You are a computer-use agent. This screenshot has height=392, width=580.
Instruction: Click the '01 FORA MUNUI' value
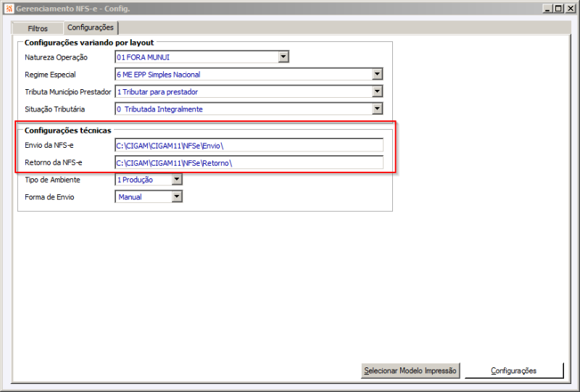pos(143,57)
